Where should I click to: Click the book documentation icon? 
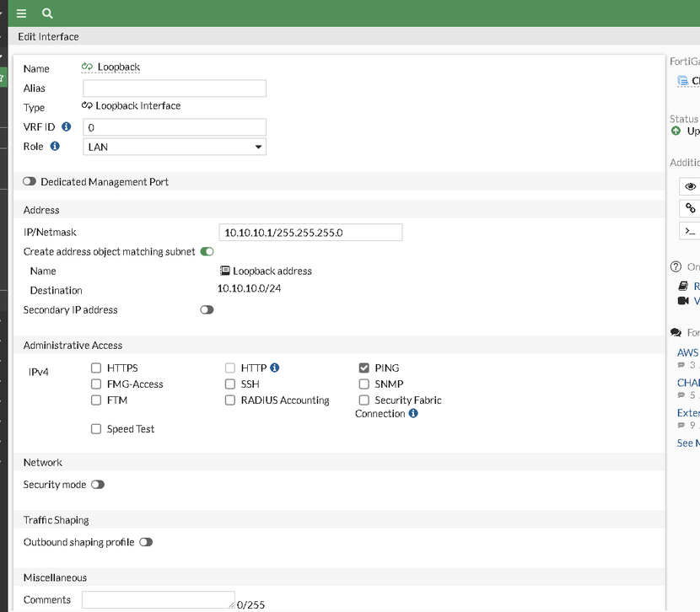coord(683,286)
